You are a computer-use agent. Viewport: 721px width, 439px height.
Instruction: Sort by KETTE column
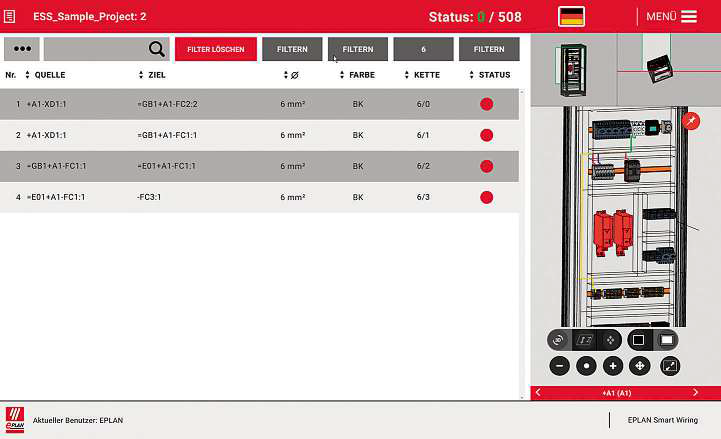(422, 75)
